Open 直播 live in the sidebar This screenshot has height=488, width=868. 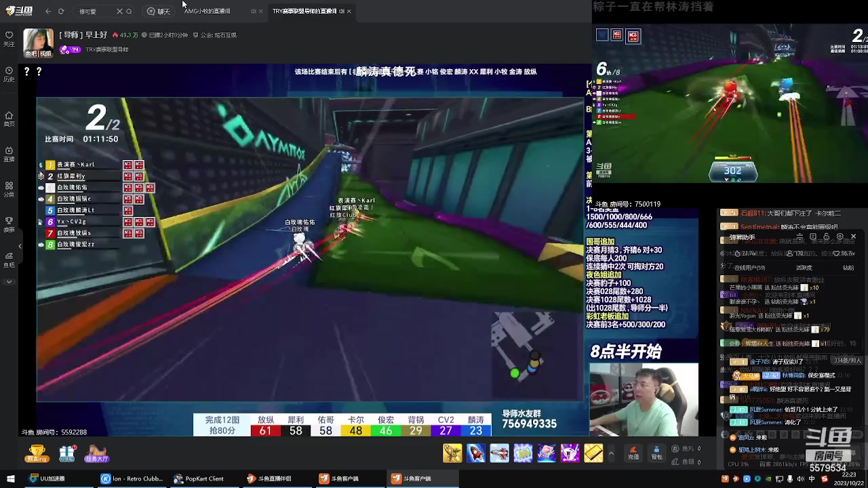click(9, 154)
